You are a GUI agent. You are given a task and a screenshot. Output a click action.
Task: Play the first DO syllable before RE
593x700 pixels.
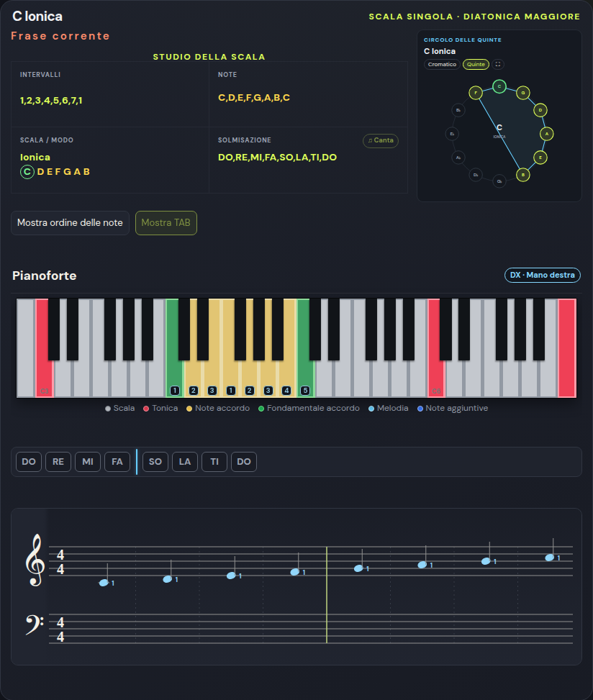coord(29,462)
